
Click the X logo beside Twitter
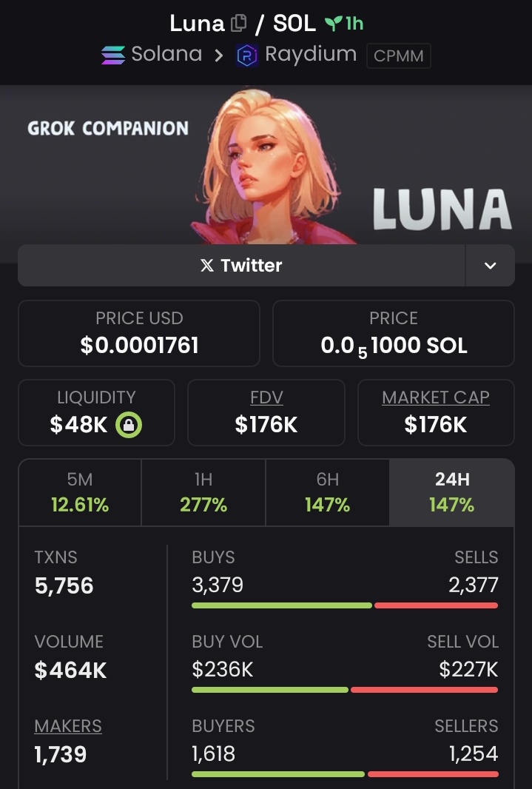coord(207,265)
